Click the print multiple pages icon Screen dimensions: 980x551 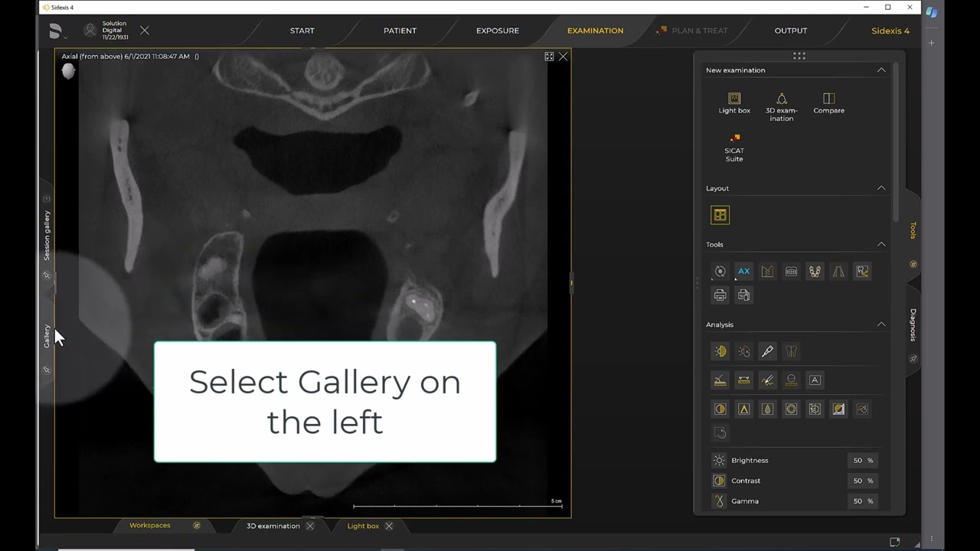pyautogui.click(x=743, y=295)
